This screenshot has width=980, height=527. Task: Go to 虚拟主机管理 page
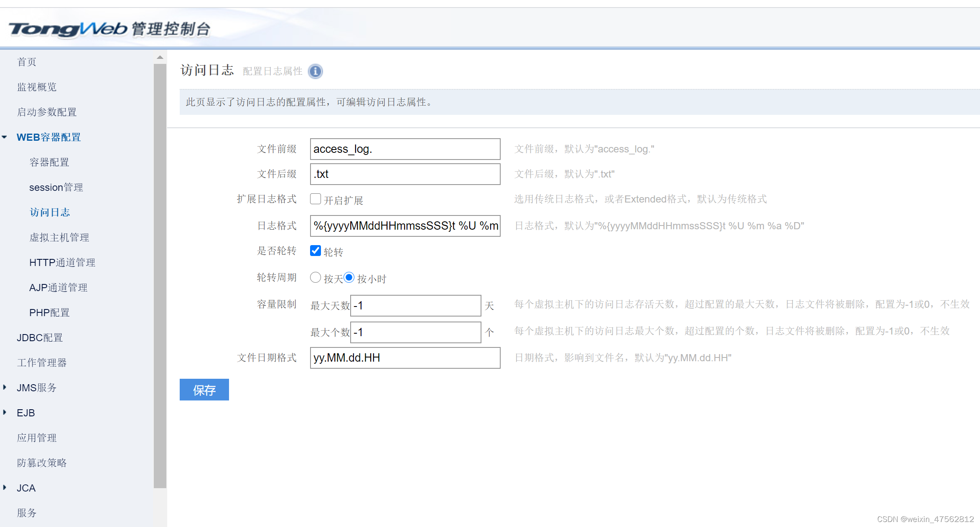coord(59,237)
